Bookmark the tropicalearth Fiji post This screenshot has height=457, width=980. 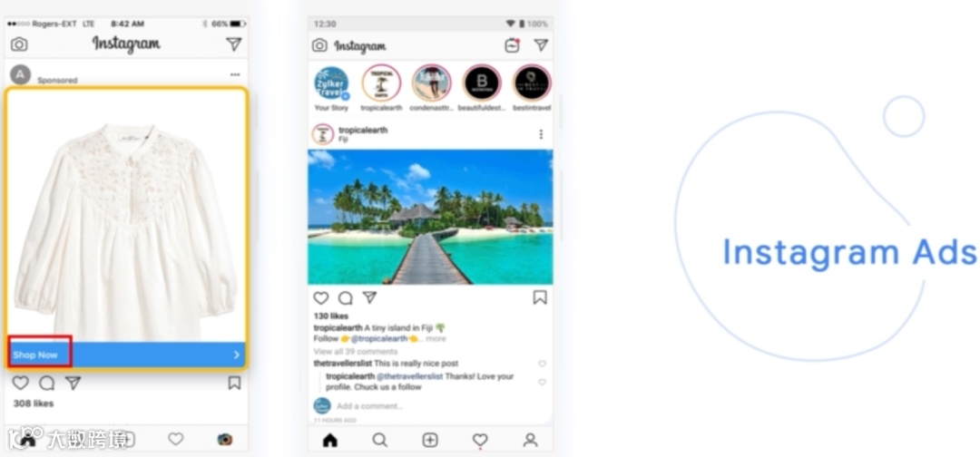tap(540, 297)
